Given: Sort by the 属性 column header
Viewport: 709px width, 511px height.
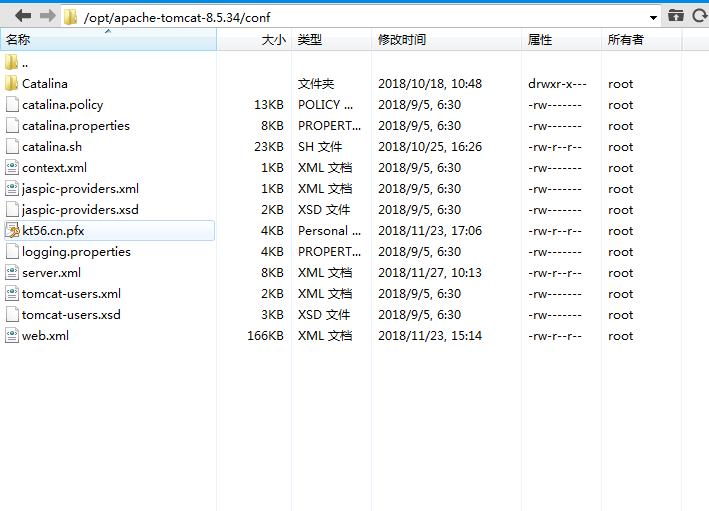Looking at the screenshot, I should pyautogui.click(x=561, y=39).
